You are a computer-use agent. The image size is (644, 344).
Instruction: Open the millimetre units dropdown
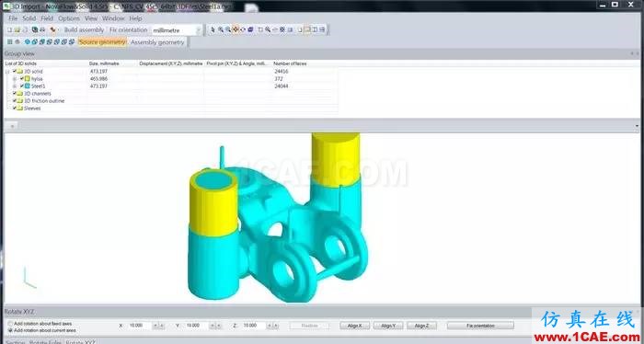pos(198,30)
